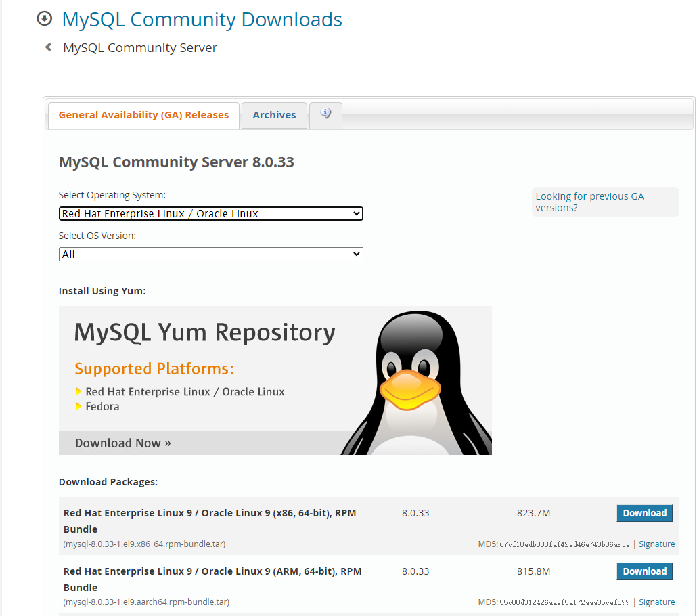Click the Install Using Yum label
699x616 pixels.
pos(102,291)
